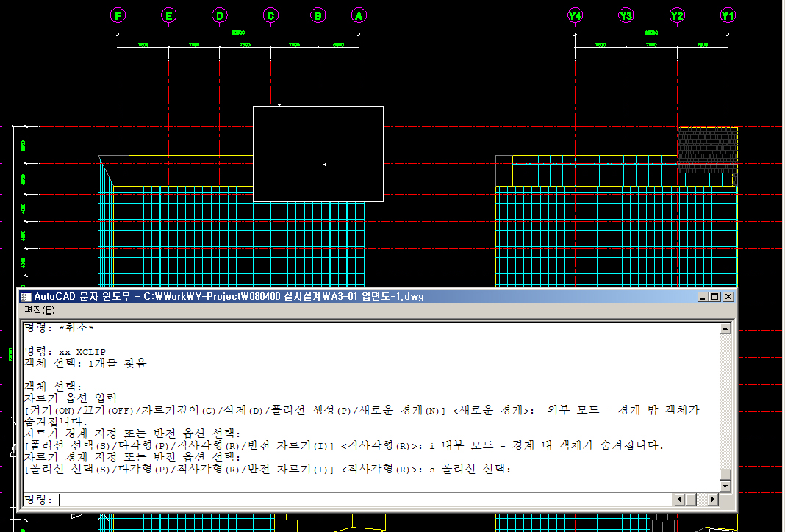Close the AutoCAD text window
The image size is (785, 532).
point(728,297)
